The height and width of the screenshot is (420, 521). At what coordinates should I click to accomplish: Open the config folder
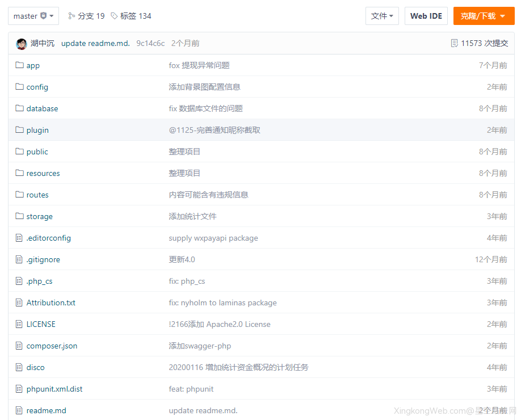pos(37,87)
